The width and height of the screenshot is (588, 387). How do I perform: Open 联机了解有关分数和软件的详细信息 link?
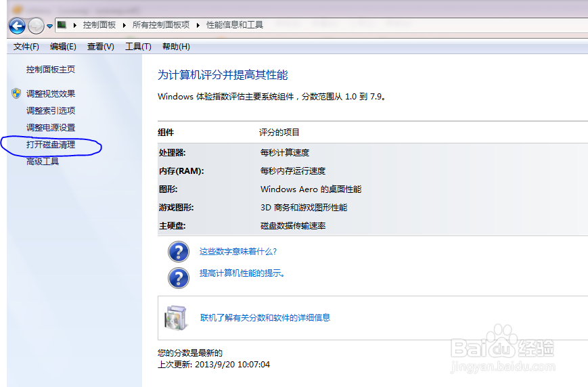265,318
